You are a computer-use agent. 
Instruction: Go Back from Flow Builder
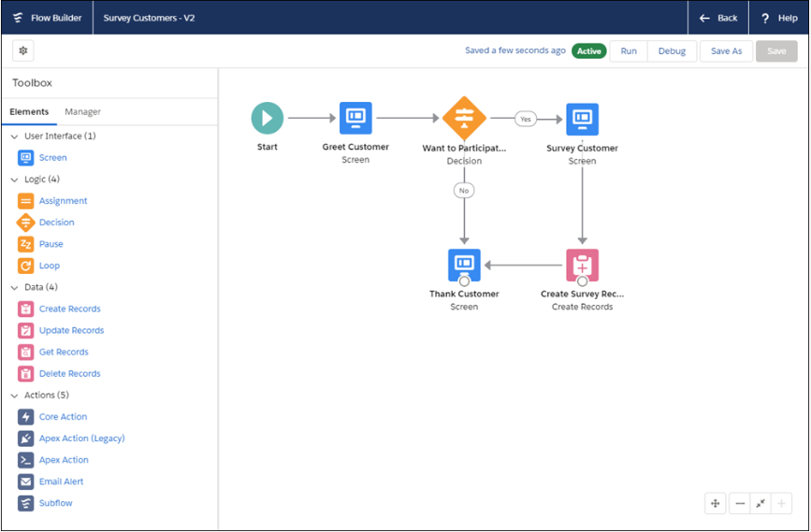click(718, 18)
